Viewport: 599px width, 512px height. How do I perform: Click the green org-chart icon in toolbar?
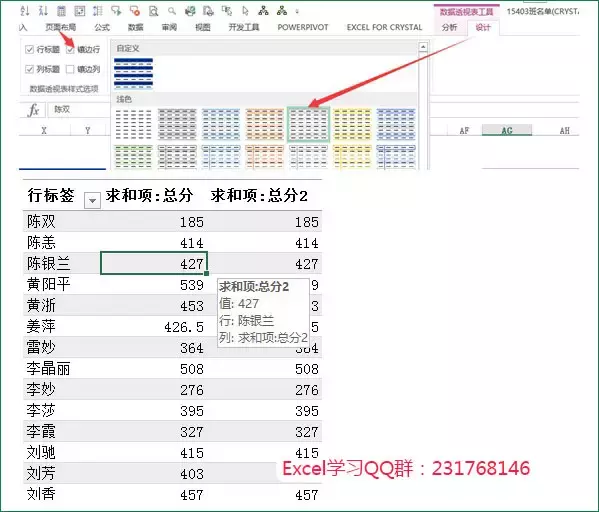tap(282, 11)
